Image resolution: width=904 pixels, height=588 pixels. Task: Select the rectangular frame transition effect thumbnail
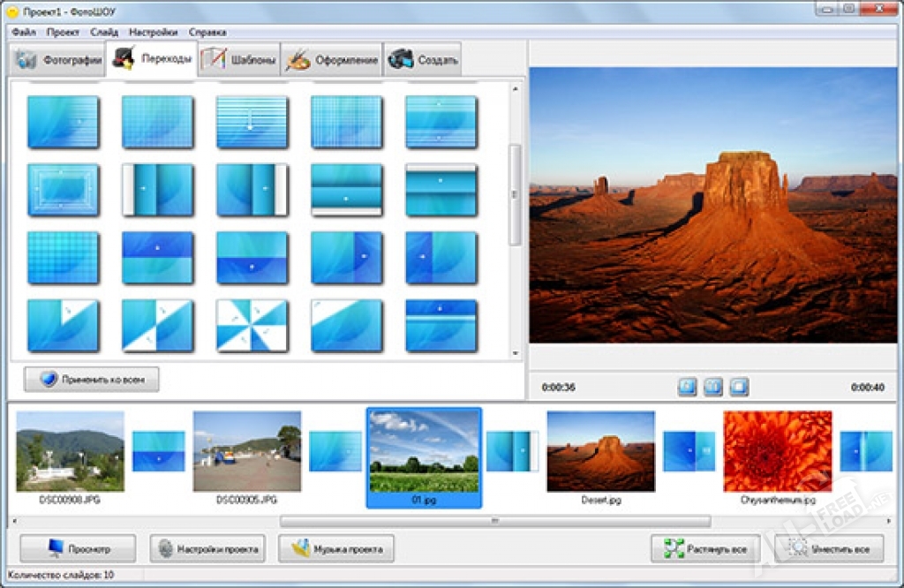tap(63, 190)
